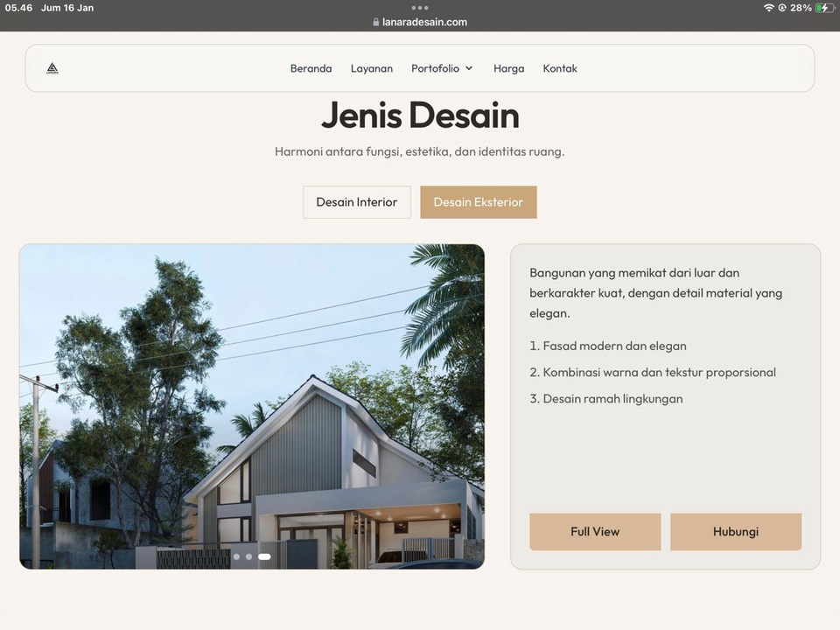Navigate to Kontak
This screenshot has width=840, height=630.
pyautogui.click(x=560, y=68)
